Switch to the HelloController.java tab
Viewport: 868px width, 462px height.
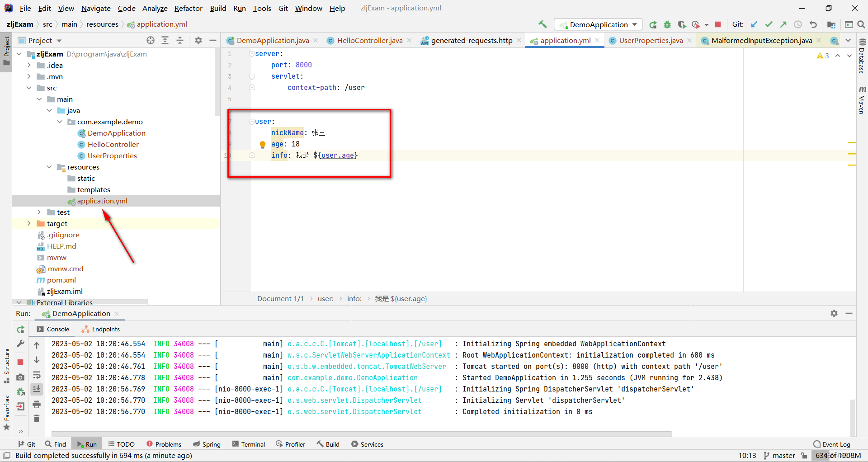[369, 40]
